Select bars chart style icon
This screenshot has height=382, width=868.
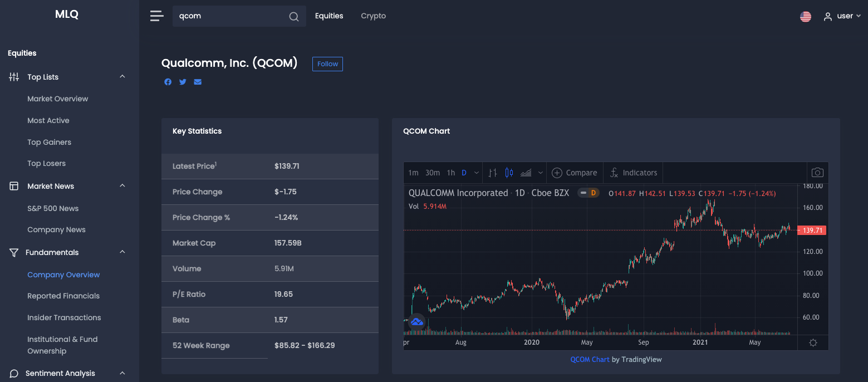click(x=493, y=173)
